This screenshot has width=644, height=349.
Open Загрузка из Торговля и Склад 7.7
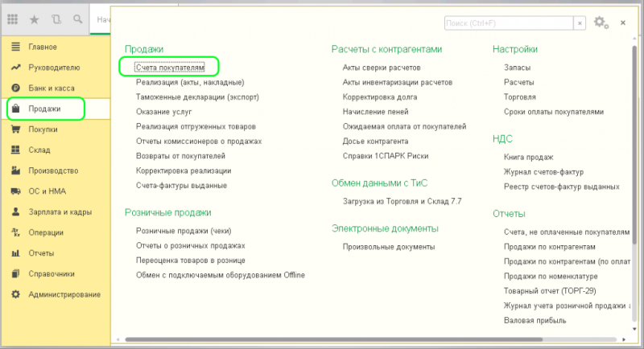[x=402, y=201]
